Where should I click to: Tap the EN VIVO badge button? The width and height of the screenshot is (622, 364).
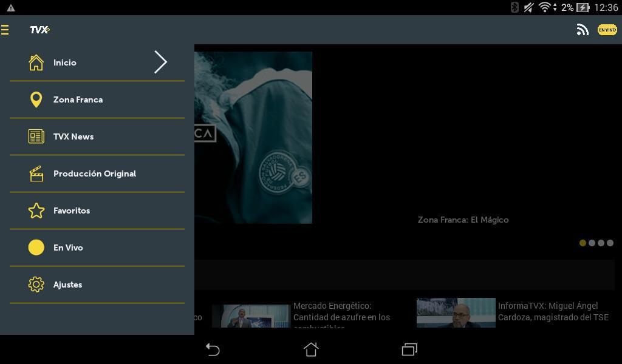[x=607, y=30]
